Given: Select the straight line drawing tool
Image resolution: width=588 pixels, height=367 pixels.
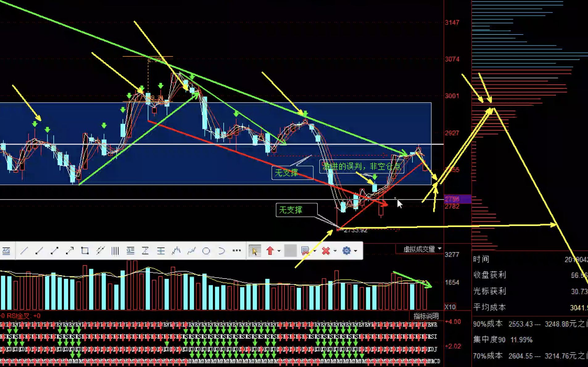Looking at the screenshot, I should click(x=24, y=251).
